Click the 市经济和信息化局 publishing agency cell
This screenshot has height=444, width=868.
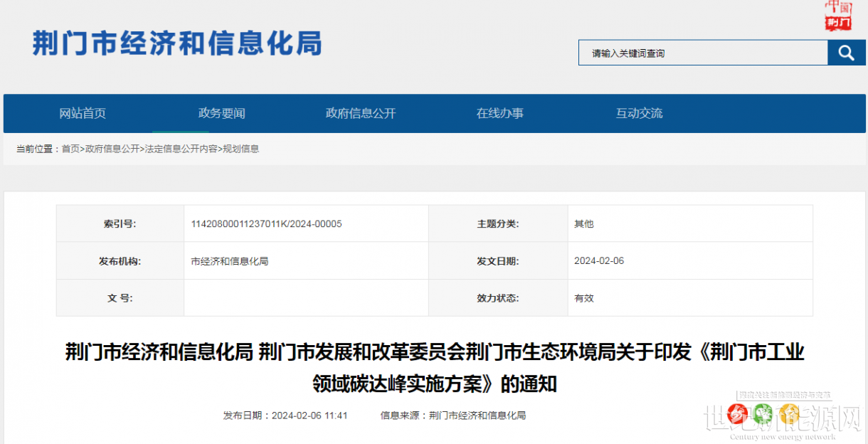click(306, 261)
